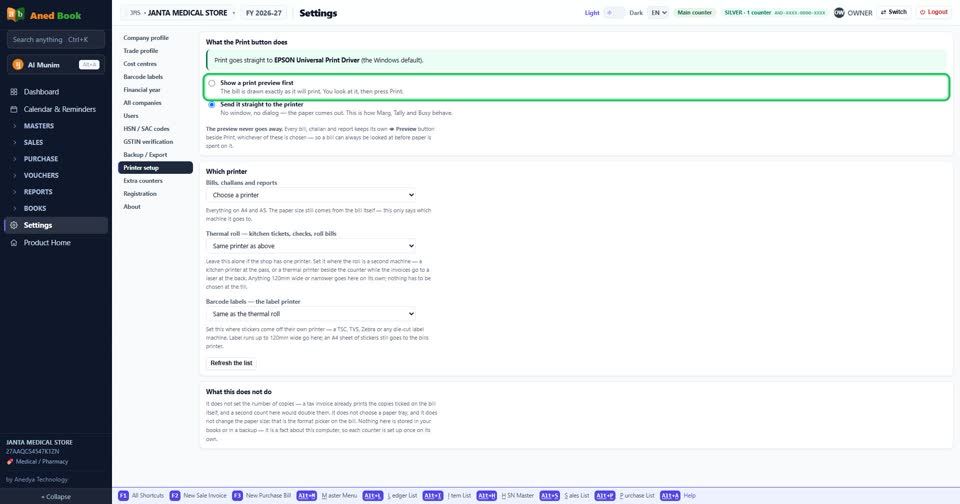Open Registration settings tab
The image size is (960, 504).
tap(155, 194)
